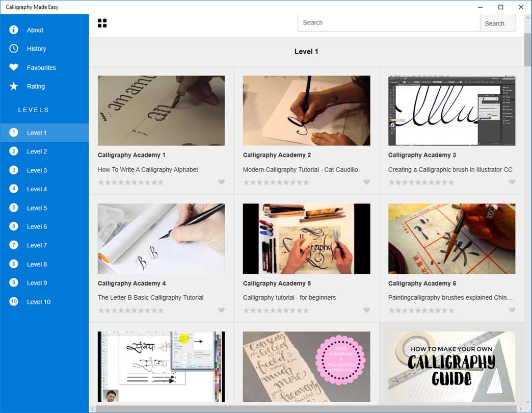Open the Calligraphy Academy 1 video thumbnail
Image resolution: width=532 pixels, height=413 pixels.
click(x=161, y=111)
